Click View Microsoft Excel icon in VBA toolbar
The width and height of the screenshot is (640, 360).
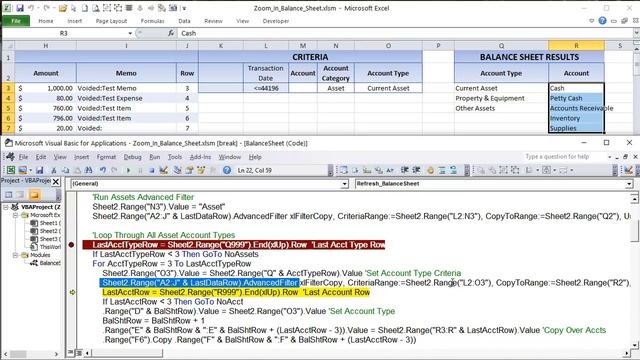click(11, 170)
